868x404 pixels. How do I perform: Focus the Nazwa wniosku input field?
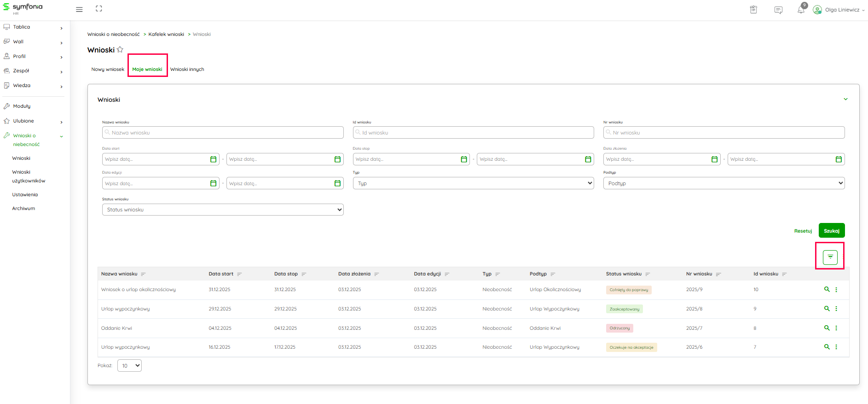point(223,133)
